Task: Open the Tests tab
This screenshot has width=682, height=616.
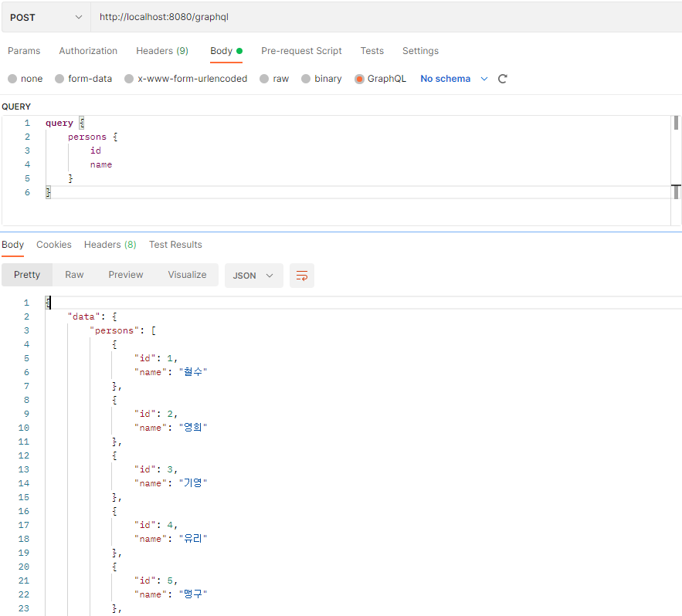Action: coord(372,51)
